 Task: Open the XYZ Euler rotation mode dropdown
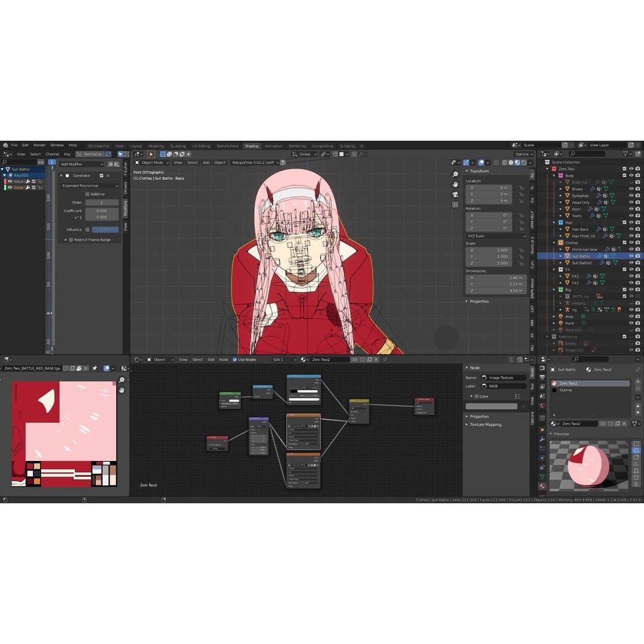496,236
